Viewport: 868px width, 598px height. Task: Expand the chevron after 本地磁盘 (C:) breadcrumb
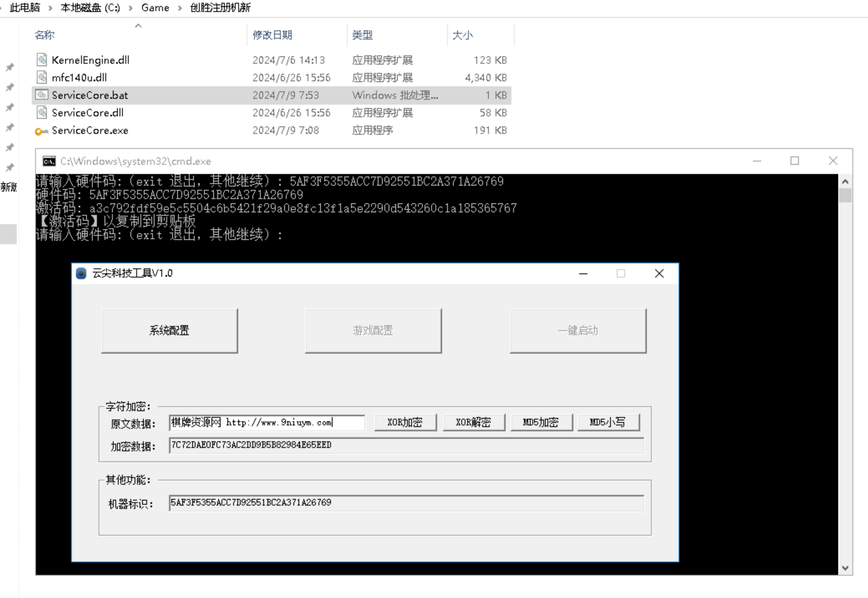(x=130, y=8)
